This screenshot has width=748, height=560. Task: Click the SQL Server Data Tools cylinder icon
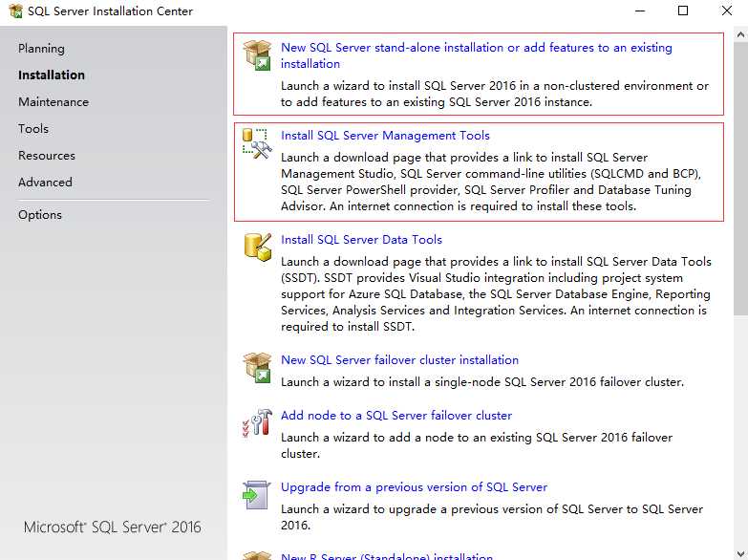click(x=257, y=247)
